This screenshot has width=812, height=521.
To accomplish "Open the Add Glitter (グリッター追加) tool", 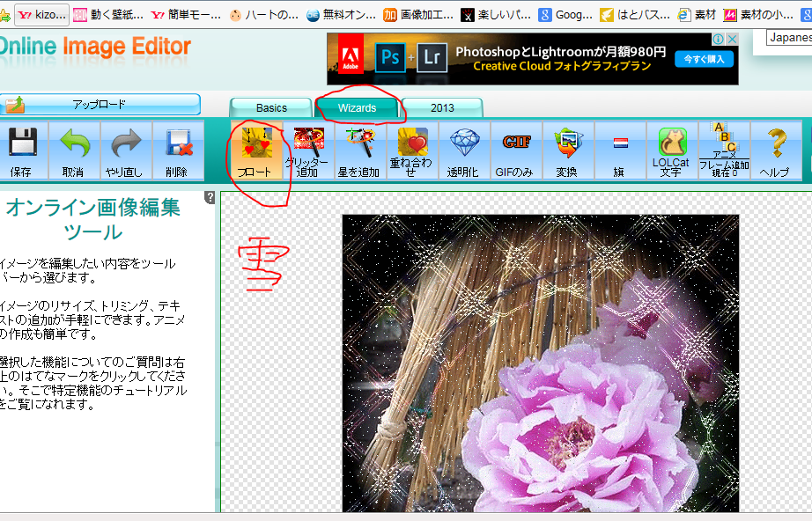I will coord(308,150).
